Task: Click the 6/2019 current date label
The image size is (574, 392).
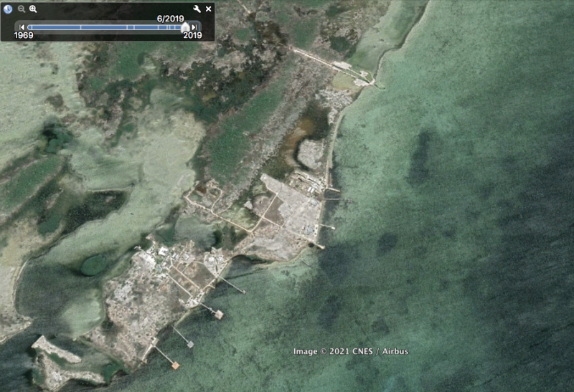Action: point(171,19)
